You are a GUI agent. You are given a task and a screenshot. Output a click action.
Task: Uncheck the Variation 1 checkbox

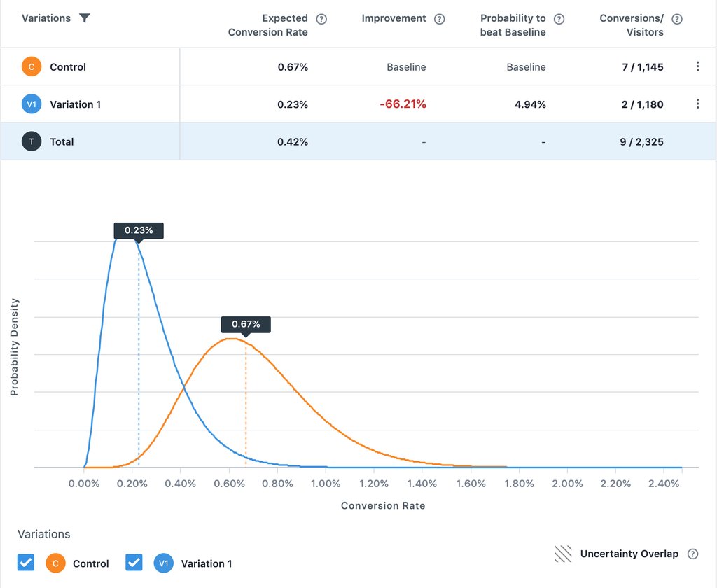coord(134,563)
